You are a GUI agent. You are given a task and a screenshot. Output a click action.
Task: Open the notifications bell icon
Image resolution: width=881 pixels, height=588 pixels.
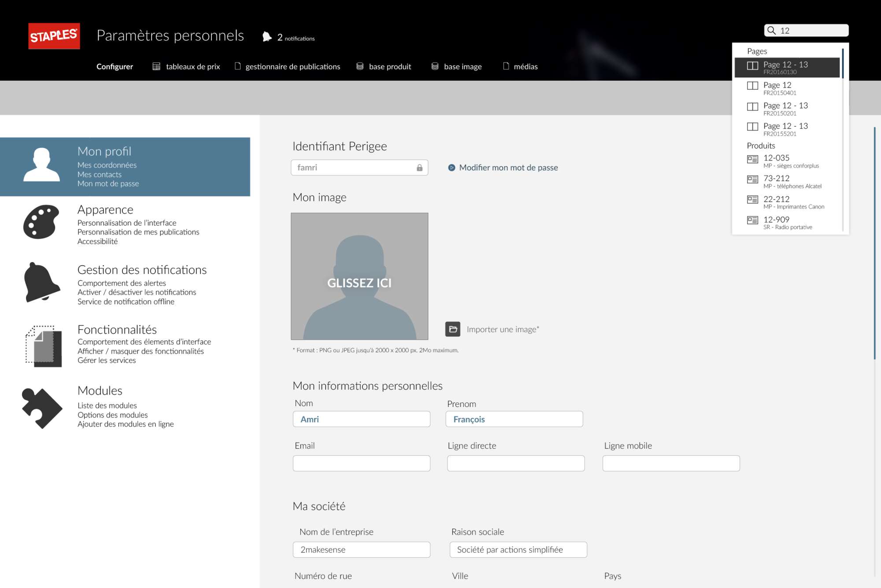pos(267,37)
